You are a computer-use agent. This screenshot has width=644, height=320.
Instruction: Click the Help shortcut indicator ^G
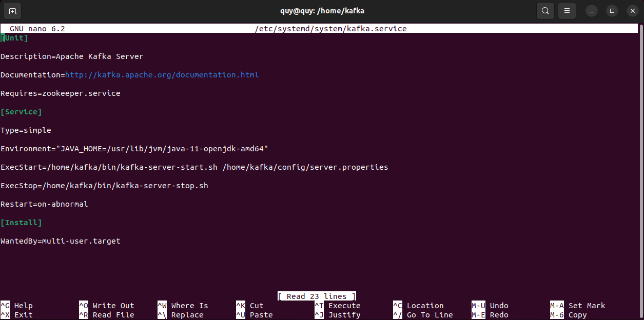click(5, 306)
